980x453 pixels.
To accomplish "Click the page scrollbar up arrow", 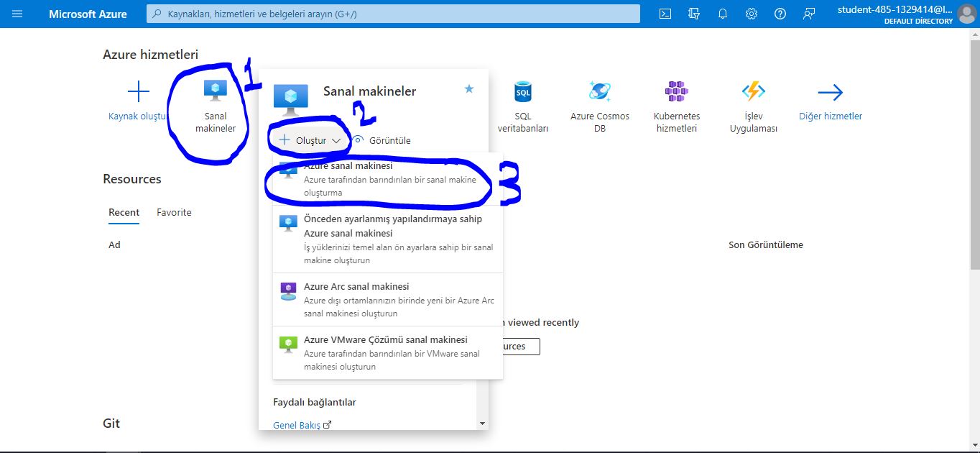I will 974,33.
